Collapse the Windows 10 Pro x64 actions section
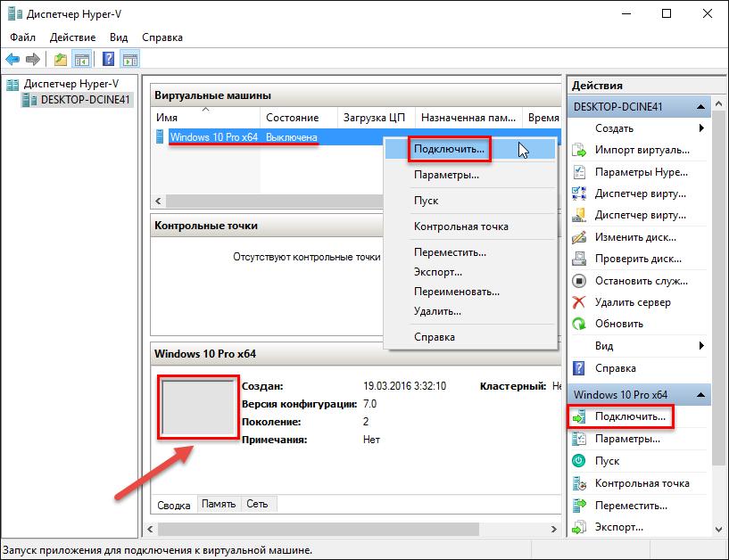 click(x=701, y=395)
